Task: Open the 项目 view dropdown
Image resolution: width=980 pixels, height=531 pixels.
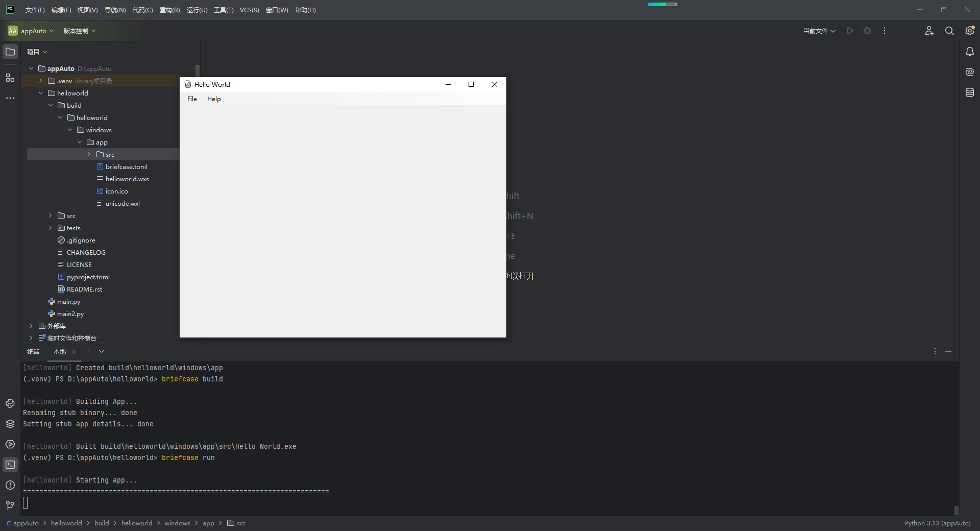Action: (x=37, y=52)
